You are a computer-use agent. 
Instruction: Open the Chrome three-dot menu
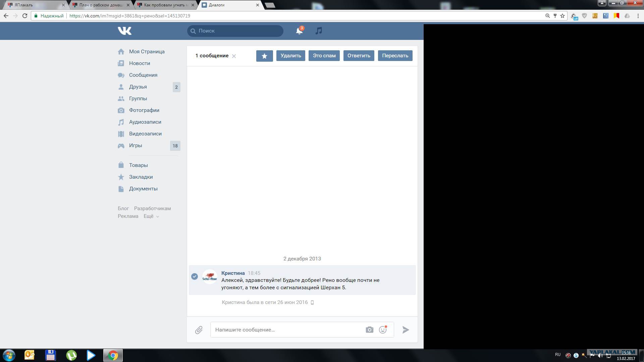(x=638, y=16)
